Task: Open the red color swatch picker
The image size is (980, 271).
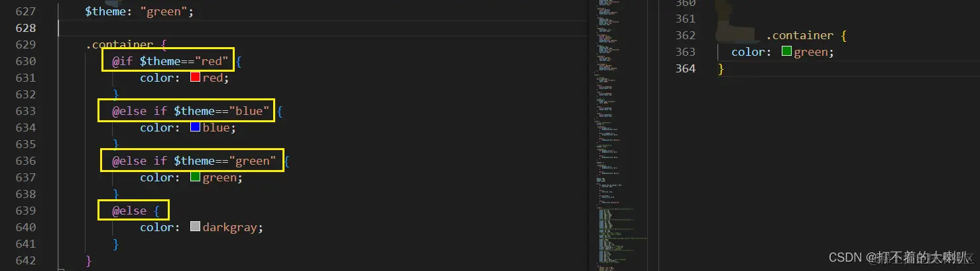Action: tap(196, 78)
